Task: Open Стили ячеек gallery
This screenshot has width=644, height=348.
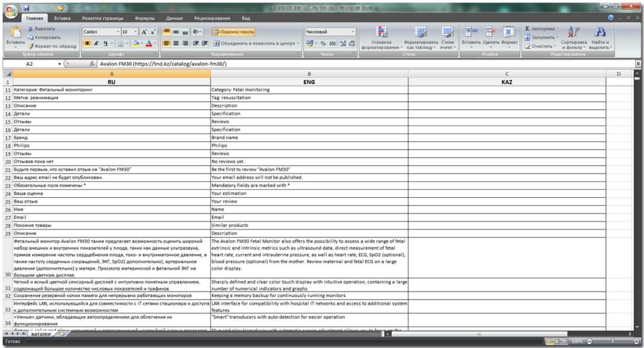Action: coord(447,38)
